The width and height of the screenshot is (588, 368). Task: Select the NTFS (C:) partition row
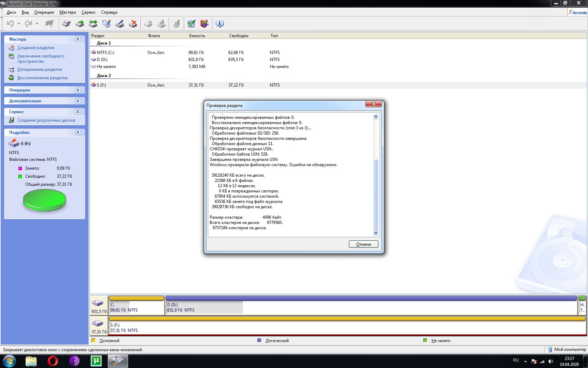[338, 53]
